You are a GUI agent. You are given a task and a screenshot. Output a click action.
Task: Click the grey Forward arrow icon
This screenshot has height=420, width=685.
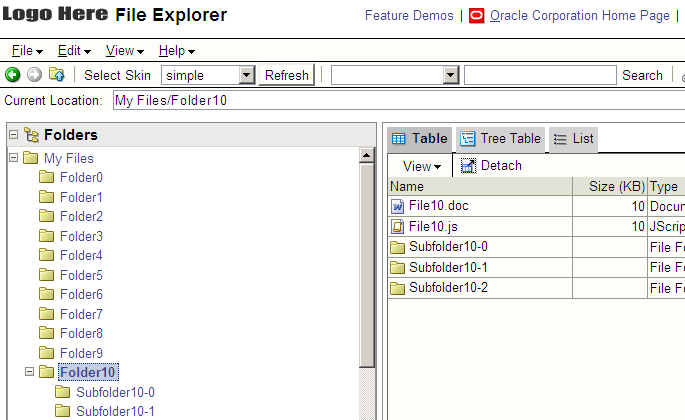35,75
